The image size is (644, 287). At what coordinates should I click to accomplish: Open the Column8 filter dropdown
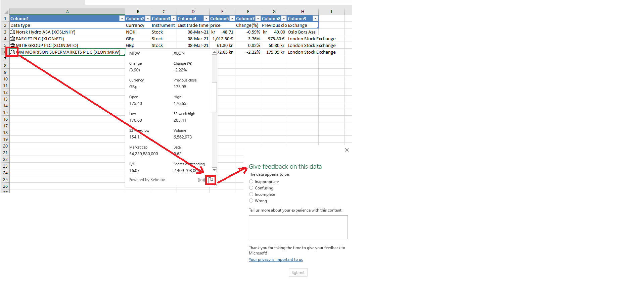click(284, 18)
